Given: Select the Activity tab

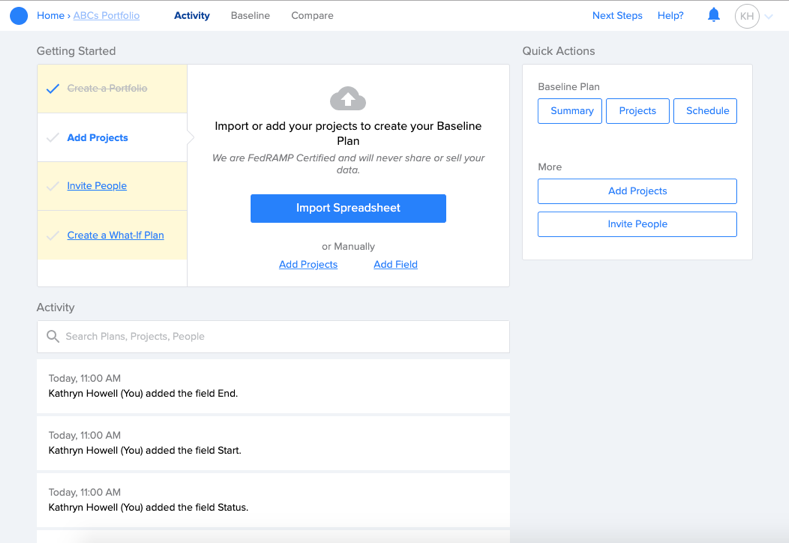Looking at the screenshot, I should [x=192, y=16].
